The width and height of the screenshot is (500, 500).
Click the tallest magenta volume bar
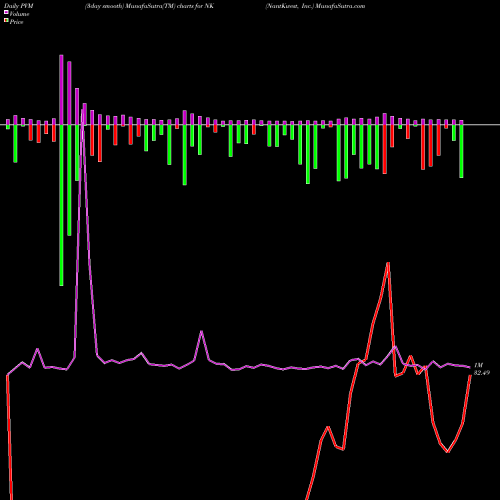(x=61, y=90)
